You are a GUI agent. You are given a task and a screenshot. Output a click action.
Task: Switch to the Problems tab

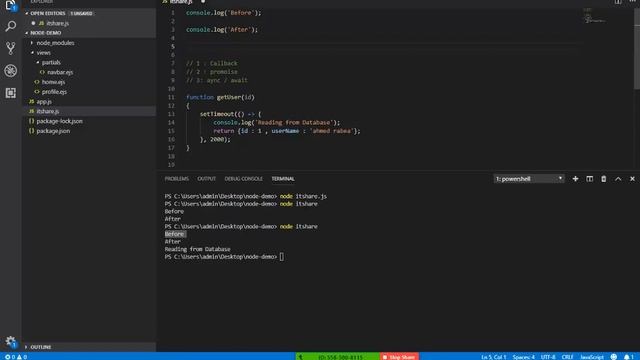(x=176, y=179)
